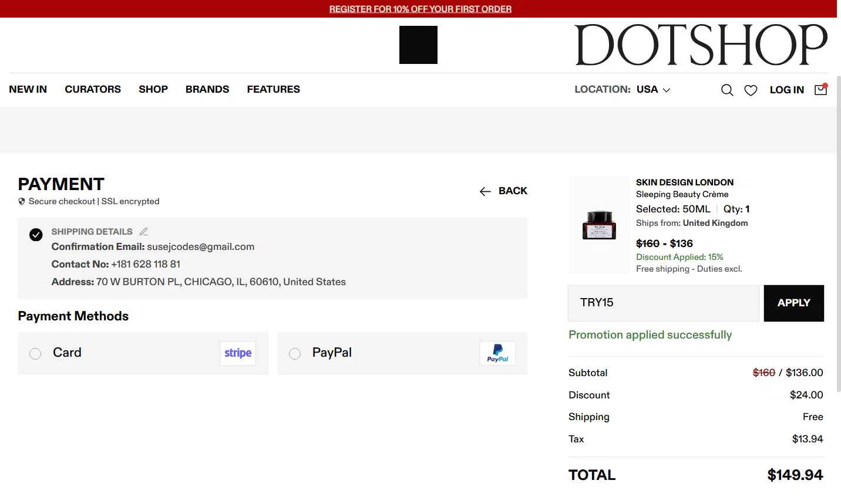
Task: Click the Free shipping - Duties excl. text
Action: pos(689,269)
